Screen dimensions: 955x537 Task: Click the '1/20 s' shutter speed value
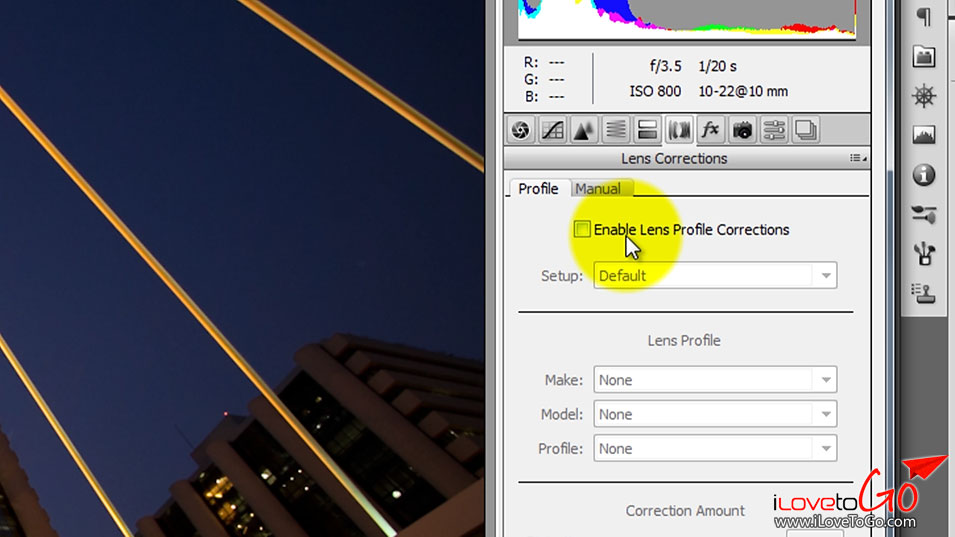click(x=717, y=66)
